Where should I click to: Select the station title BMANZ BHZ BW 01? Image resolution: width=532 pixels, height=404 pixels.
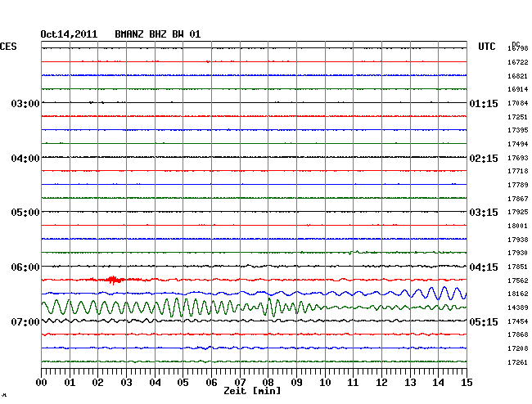coord(157,34)
